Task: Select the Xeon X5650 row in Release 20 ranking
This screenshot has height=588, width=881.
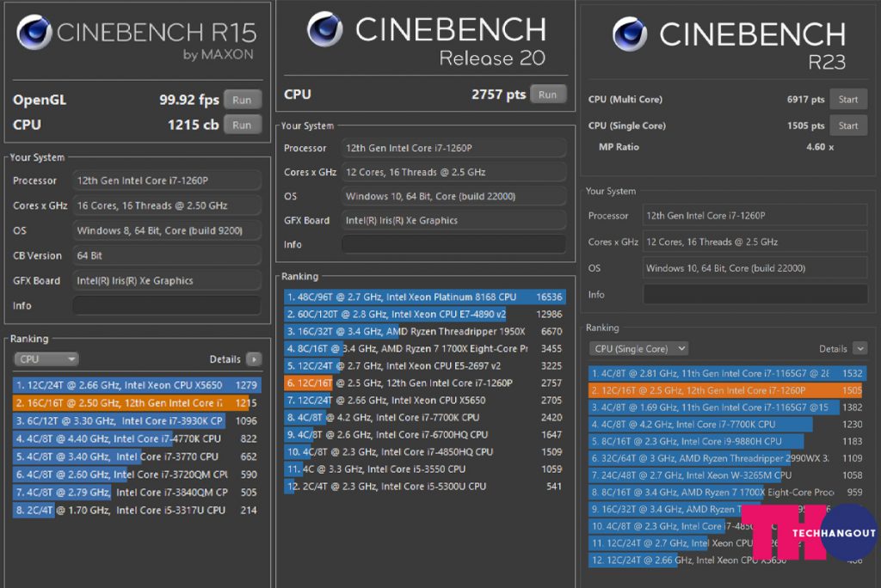Action: [424, 401]
